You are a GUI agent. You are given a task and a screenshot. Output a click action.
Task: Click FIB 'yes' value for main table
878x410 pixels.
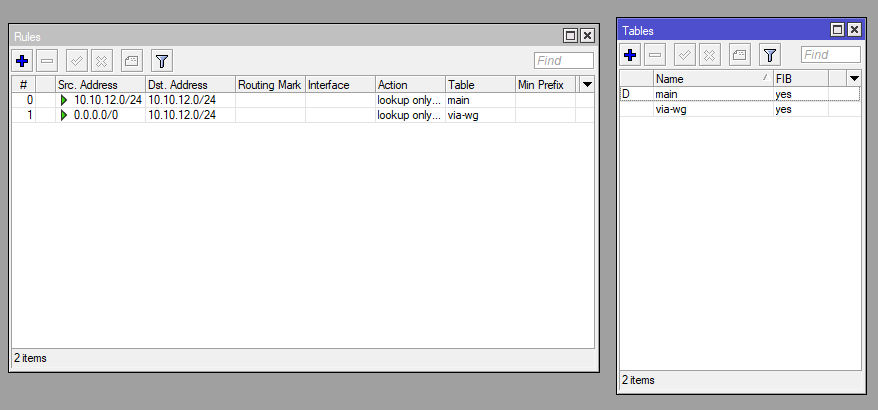[x=783, y=94]
